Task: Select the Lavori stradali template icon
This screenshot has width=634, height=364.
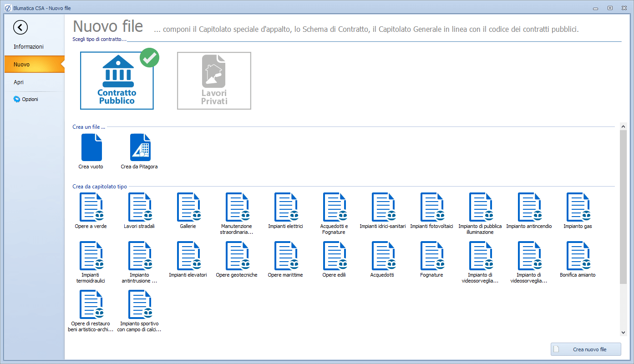Action: pyautogui.click(x=140, y=207)
